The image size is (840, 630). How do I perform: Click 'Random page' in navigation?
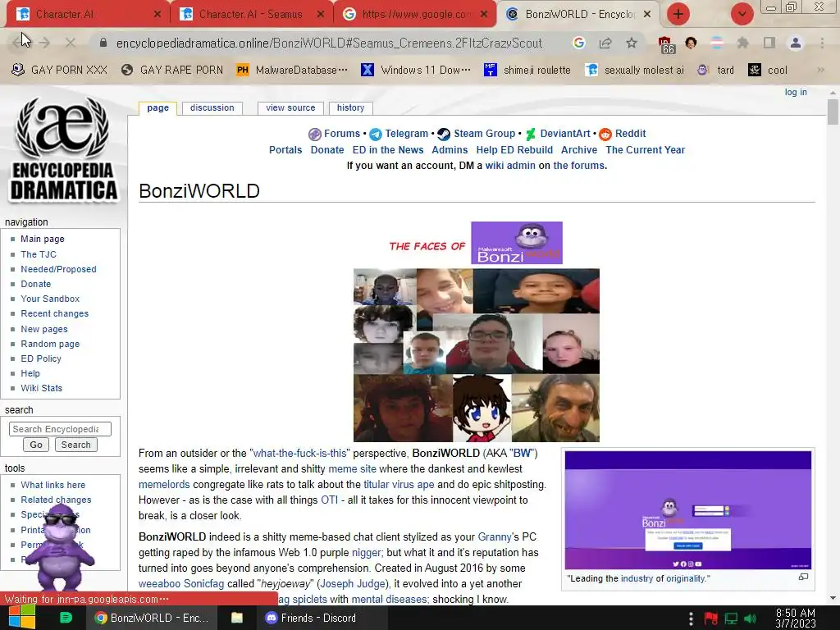pos(50,344)
